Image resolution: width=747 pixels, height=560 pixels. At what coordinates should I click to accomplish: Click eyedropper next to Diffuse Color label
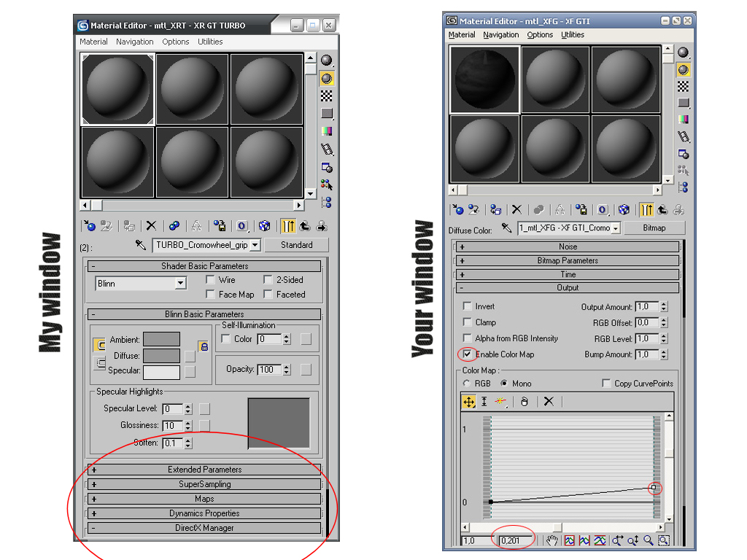point(506,228)
